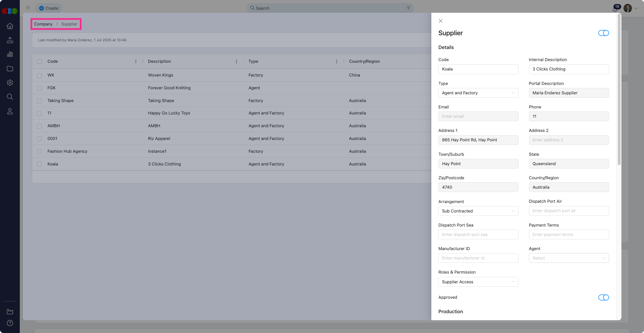Click the Supplier panel vertical scrollbar
This screenshot has width=644, height=333.
(619, 91)
